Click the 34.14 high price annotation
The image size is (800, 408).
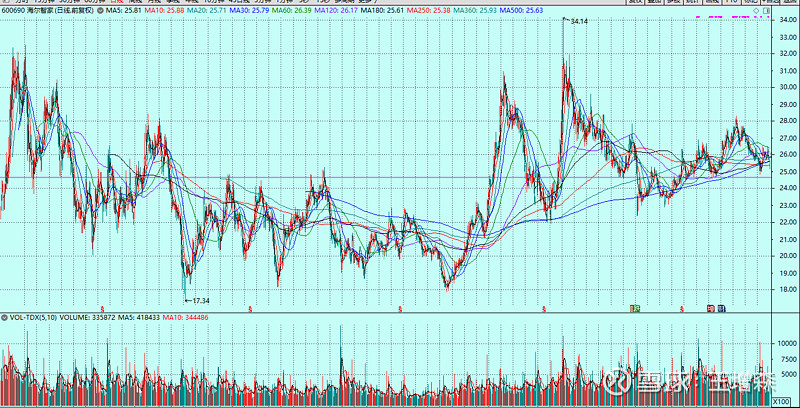[577, 21]
